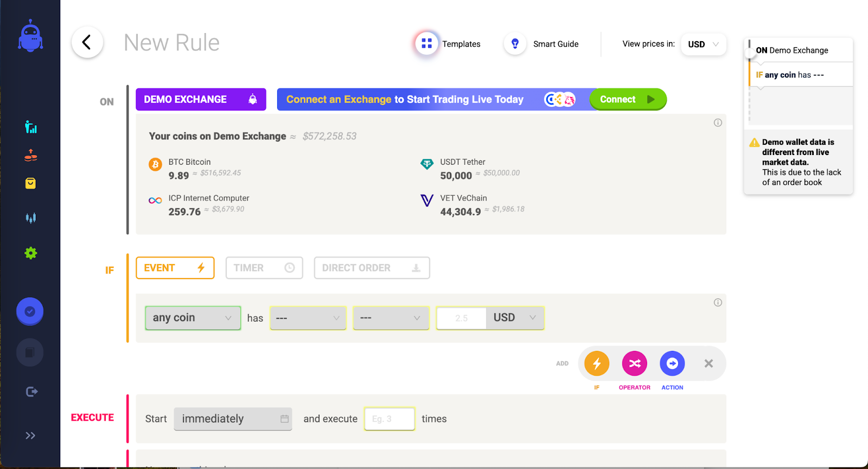Open Smart Guide lightbulb icon
This screenshot has width=868, height=469.
[515, 43]
